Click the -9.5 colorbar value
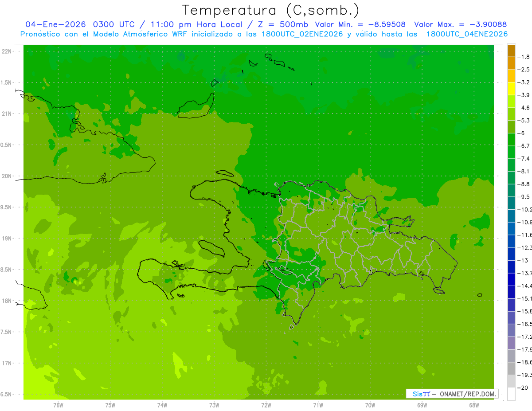 click(x=524, y=196)
